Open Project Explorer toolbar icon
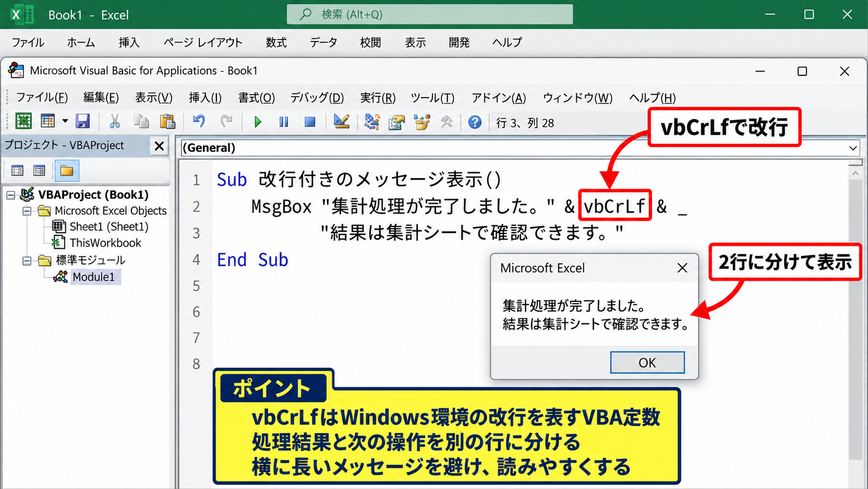This screenshot has width=868, height=489. tap(372, 122)
